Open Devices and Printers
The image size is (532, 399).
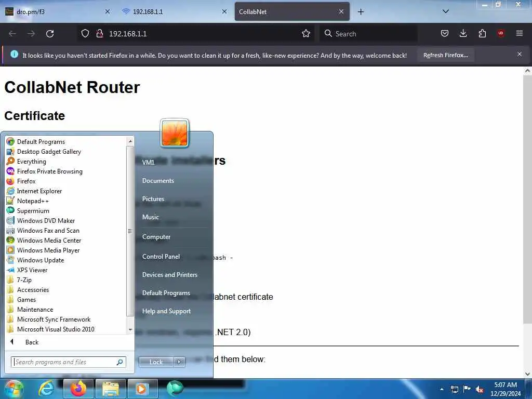[170, 274]
